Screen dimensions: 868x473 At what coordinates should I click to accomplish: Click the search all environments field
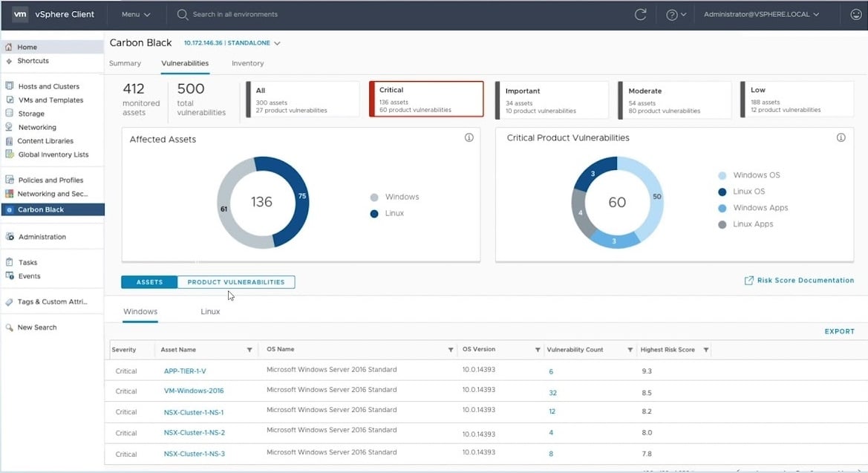pos(235,14)
